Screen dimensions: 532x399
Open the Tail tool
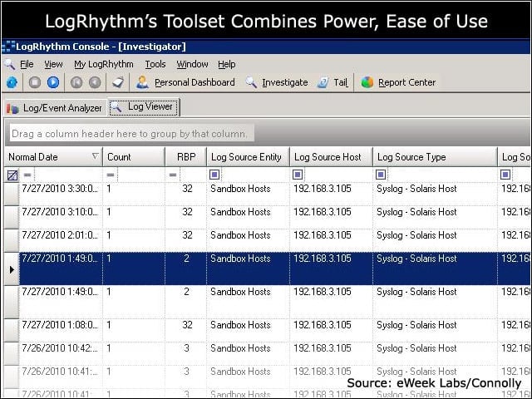(x=332, y=82)
